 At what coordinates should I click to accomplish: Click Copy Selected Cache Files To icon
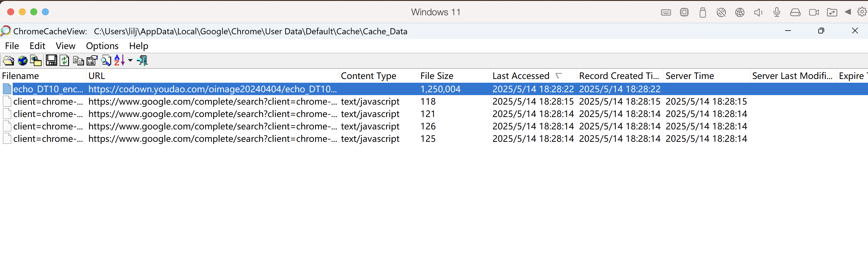(x=36, y=61)
